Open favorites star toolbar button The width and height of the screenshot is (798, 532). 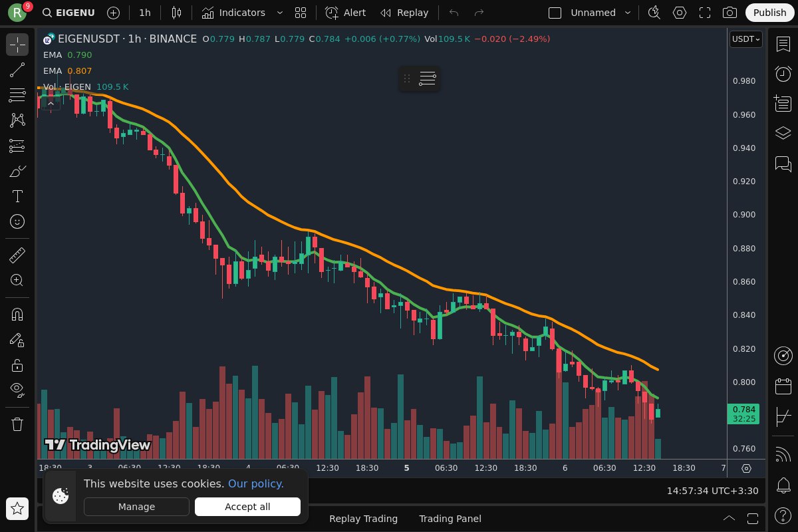pos(17,509)
